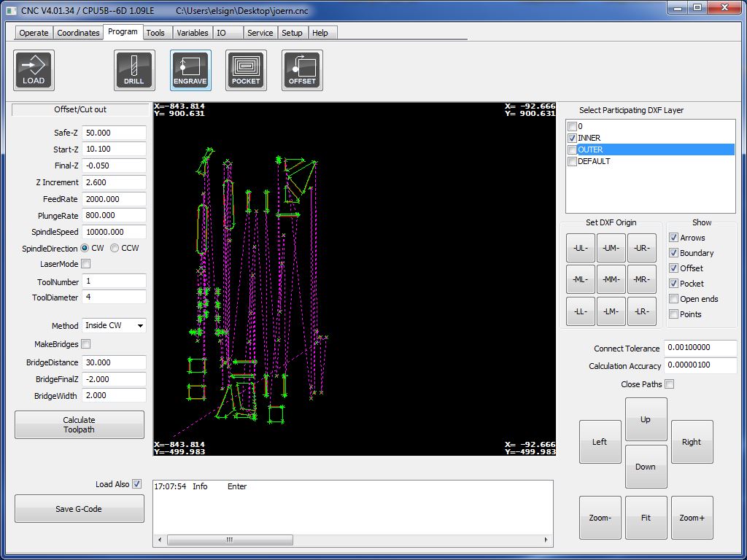Select the DRILL operation icon
This screenshot has height=560, width=747.
coord(134,71)
